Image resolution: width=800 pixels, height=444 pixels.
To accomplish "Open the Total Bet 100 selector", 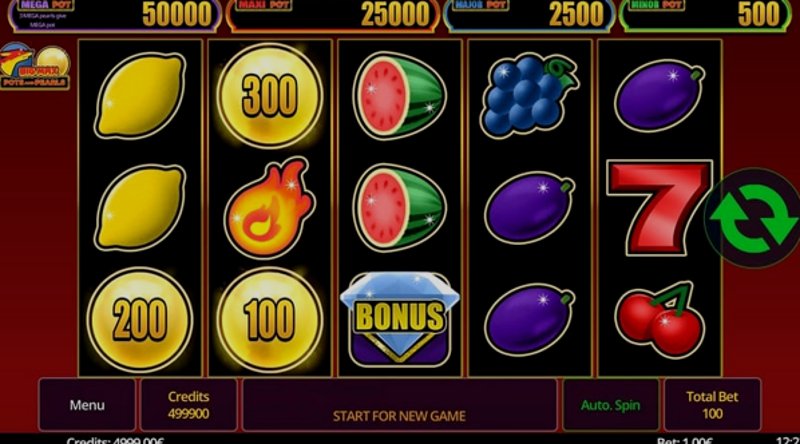I will pyautogui.click(x=712, y=405).
